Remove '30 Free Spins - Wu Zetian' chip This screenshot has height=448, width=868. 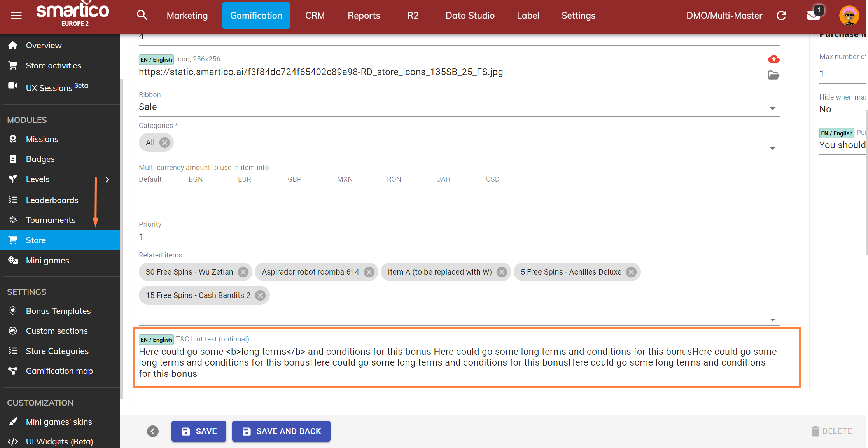[x=243, y=272]
